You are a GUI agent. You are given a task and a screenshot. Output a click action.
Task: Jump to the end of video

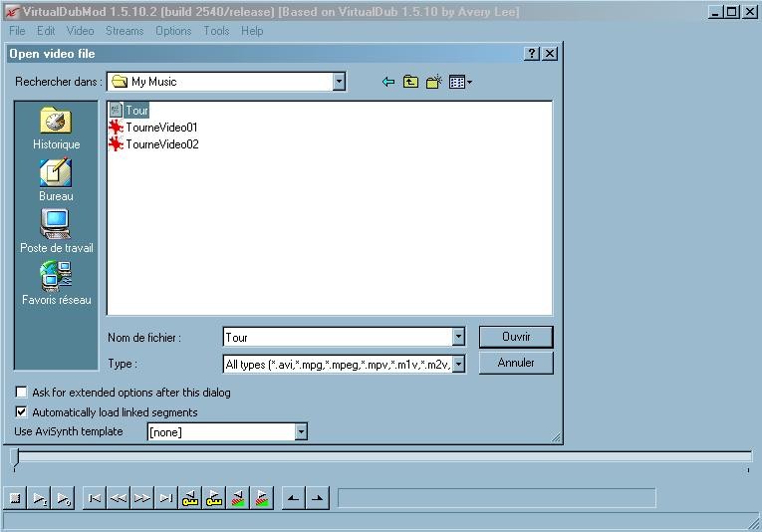pos(165,498)
